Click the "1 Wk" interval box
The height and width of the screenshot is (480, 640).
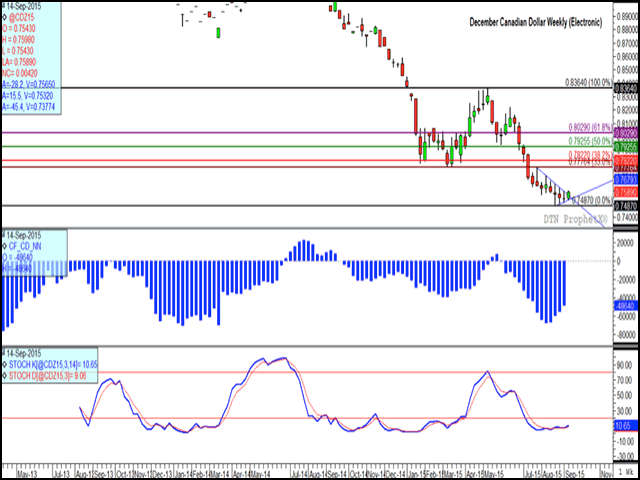pos(627,472)
